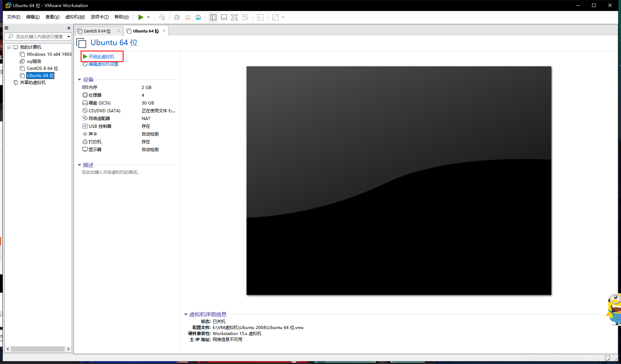Open the 查看(V) menu

(52, 17)
